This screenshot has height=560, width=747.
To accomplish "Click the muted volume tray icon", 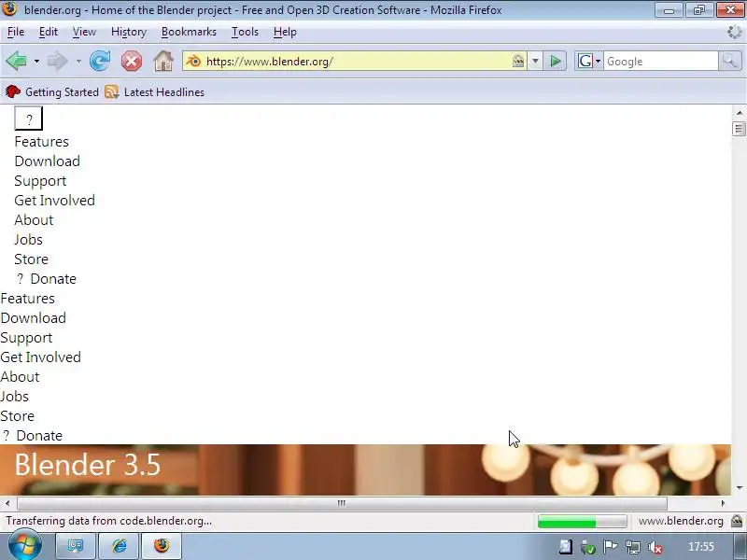I will 655,547.
